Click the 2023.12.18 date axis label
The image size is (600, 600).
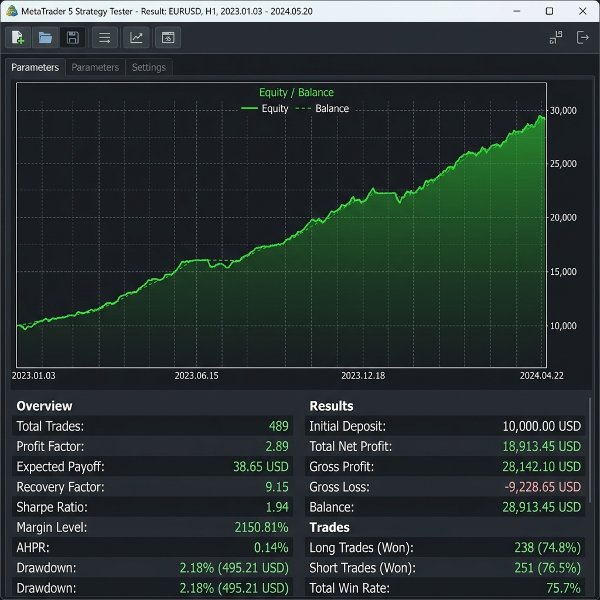coord(363,376)
